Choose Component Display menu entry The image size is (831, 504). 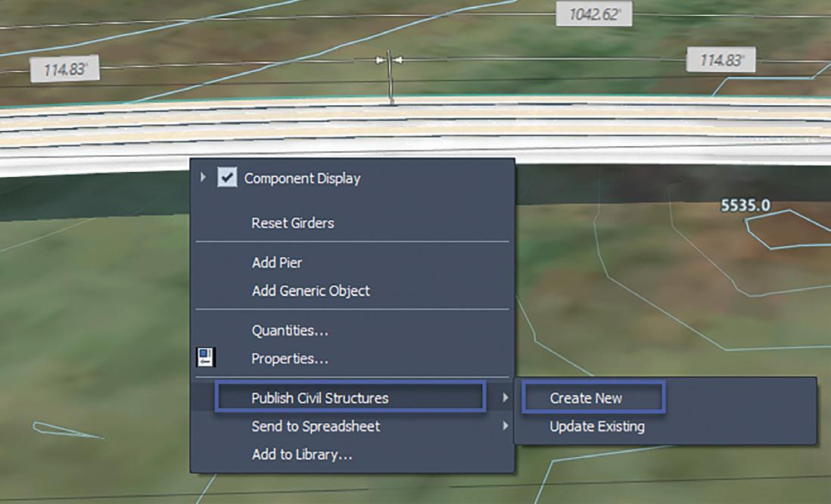click(x=302, y=179)
